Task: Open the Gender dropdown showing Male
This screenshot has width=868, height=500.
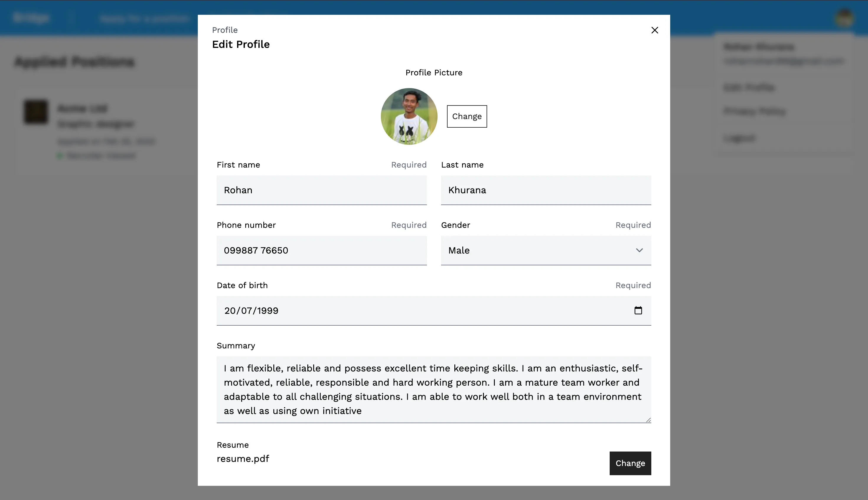Action: coord(535,250)
